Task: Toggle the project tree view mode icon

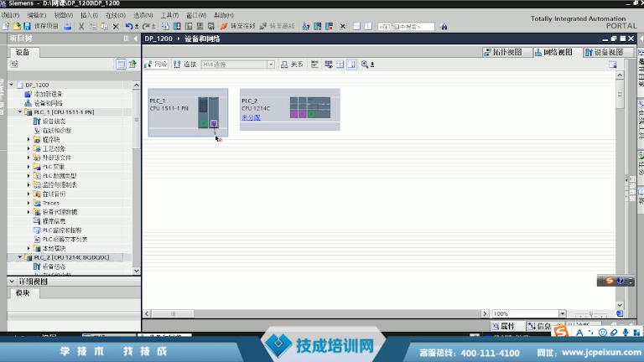Action: 121,64
